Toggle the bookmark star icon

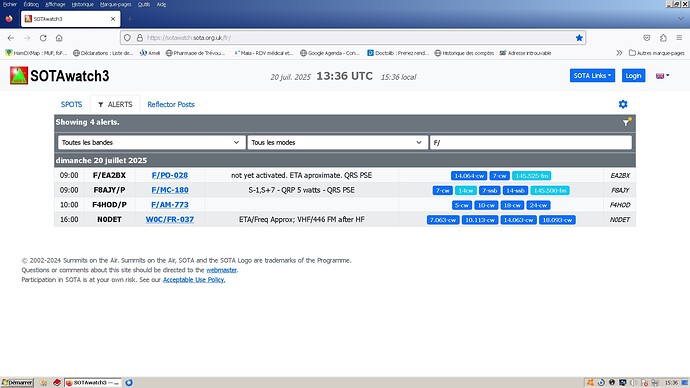click(x=579, y=38)
